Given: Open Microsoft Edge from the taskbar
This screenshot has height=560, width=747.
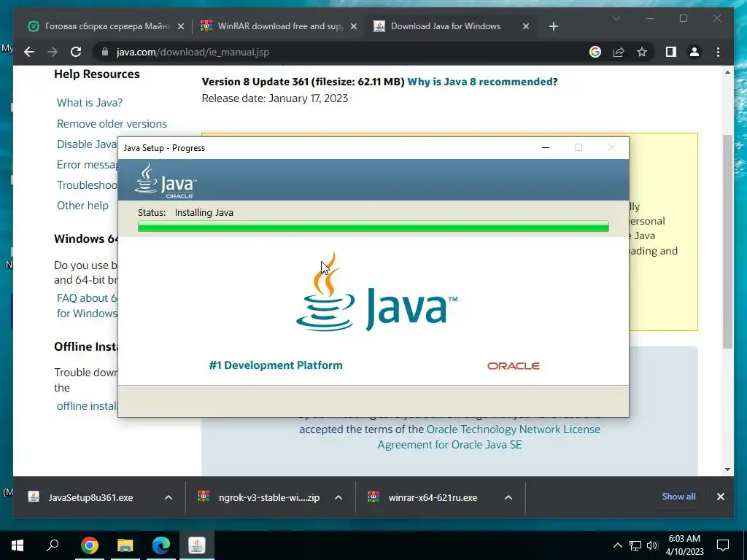Looking at the screenshot, I should pos(161,545).
